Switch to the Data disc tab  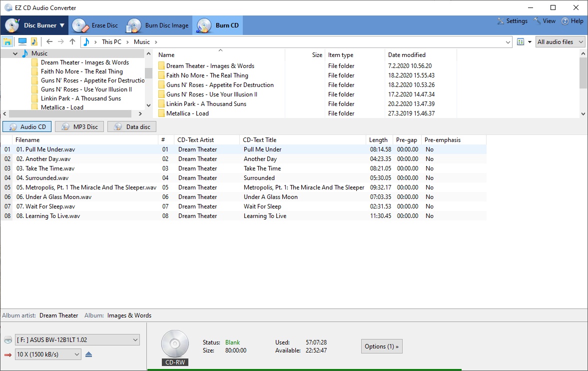coord(131,126)
